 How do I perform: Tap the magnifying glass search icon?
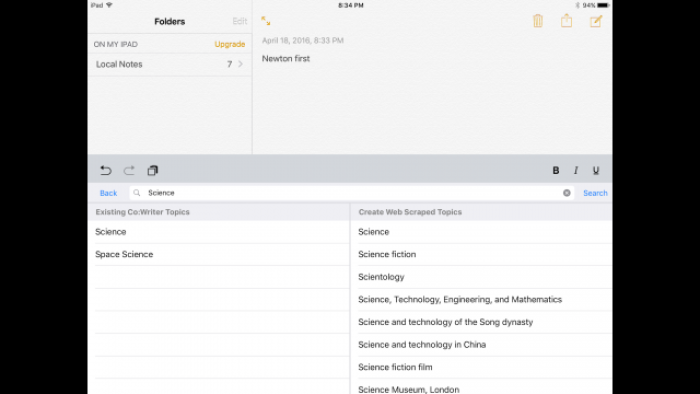(x=137, y=193)
